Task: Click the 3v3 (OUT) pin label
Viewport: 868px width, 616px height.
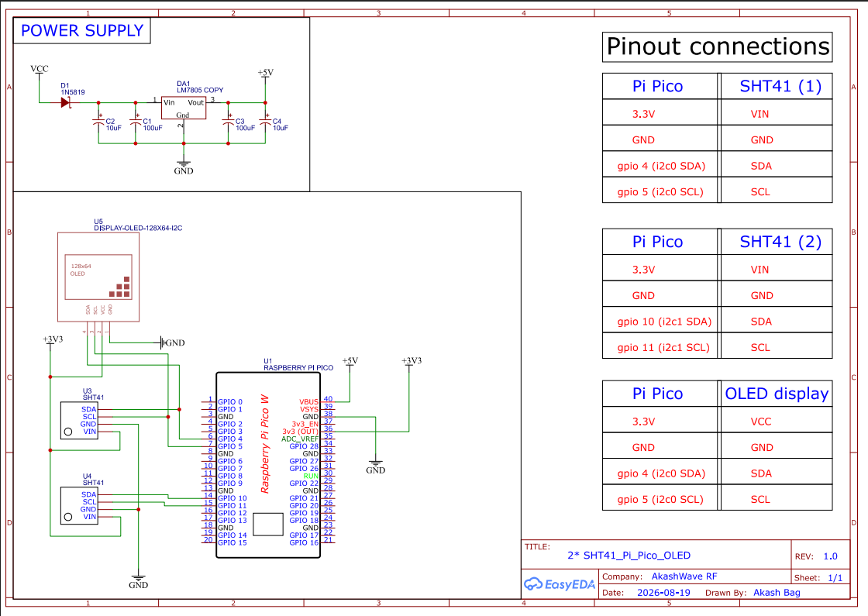Action: point(301,431)
